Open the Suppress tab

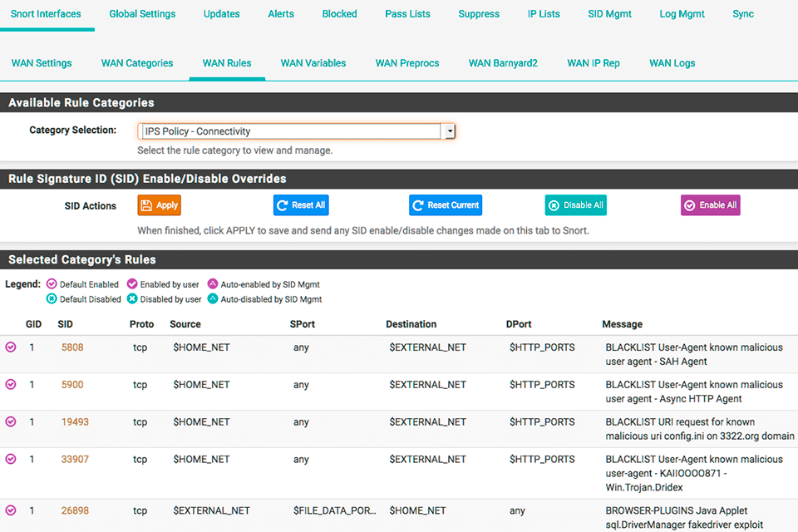[x=479, y=14]
